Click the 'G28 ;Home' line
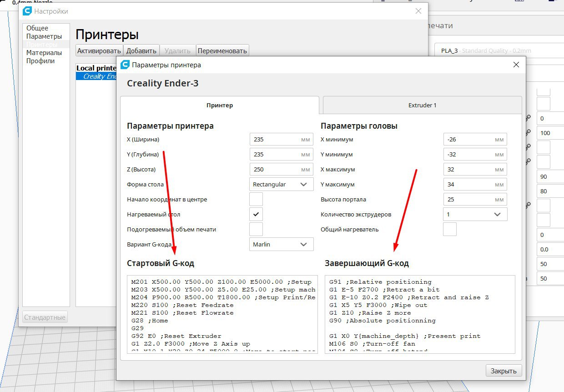This screenshot has height=392, width=564. pyautogui.click(x=149, y=320)
